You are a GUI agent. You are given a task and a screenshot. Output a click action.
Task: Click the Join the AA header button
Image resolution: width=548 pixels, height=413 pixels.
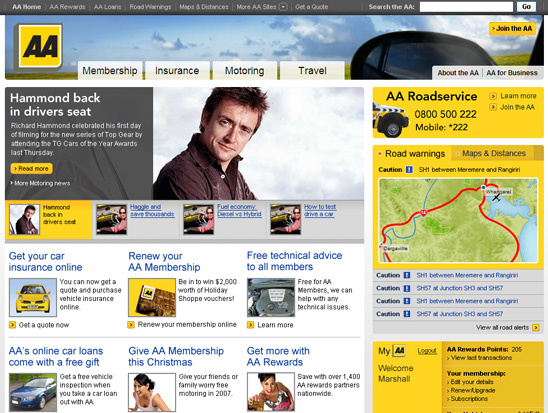(512, 29)
